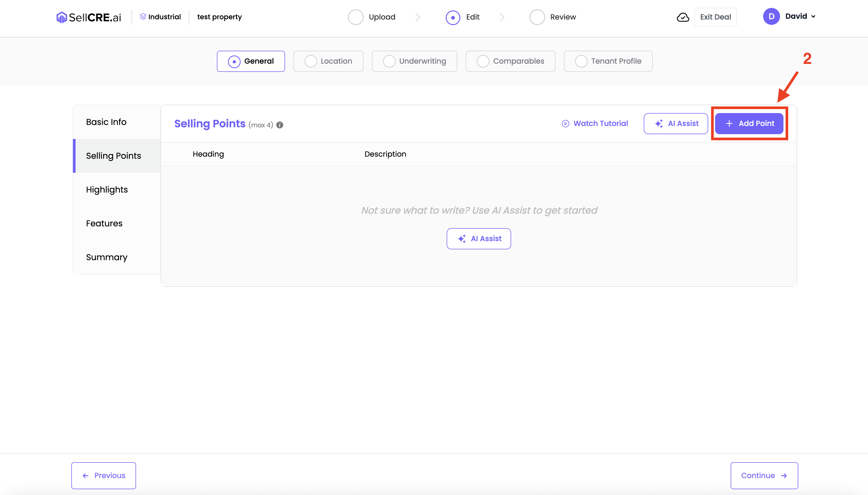Click the sparkle icon in center AI Assist
The image size is (868, 495).
[x=462, y=239]
